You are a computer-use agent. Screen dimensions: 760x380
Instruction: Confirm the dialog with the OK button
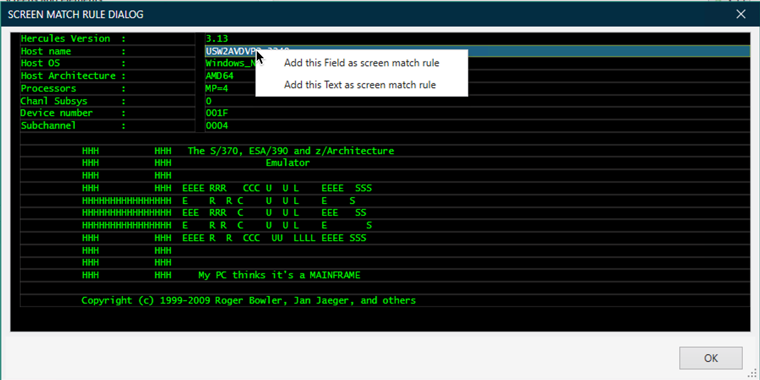click(711, 358)
